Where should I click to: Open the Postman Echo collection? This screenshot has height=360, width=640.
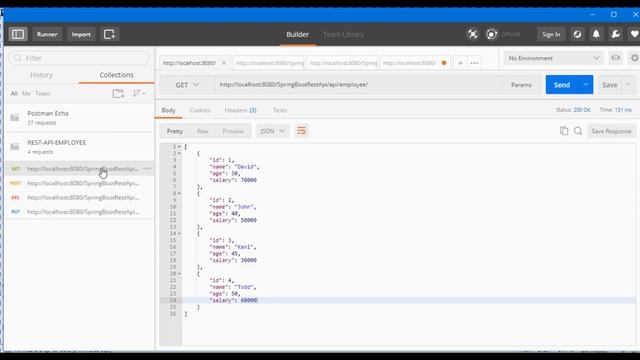[79, 118]
